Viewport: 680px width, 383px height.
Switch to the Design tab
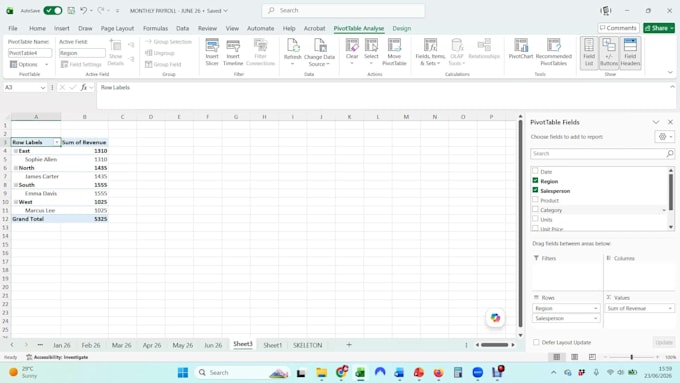click(x=402, y=28)
